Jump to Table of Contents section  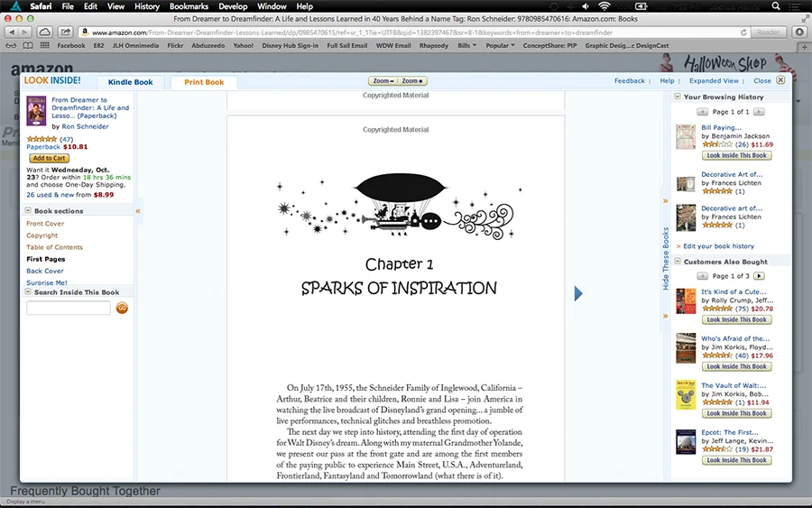pos(54,247)
